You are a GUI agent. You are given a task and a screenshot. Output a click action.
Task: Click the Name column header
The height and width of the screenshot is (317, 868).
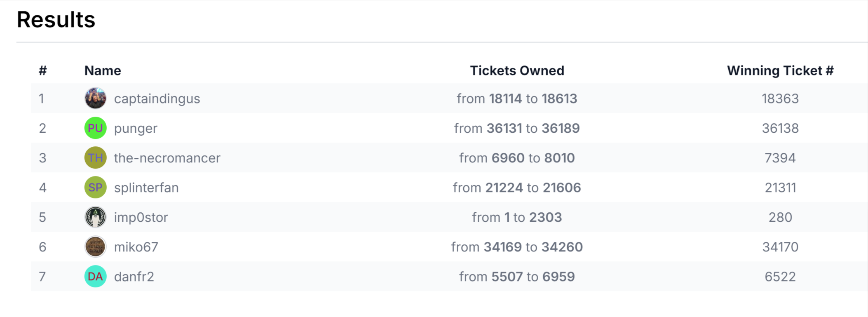(x=103, y=70)
